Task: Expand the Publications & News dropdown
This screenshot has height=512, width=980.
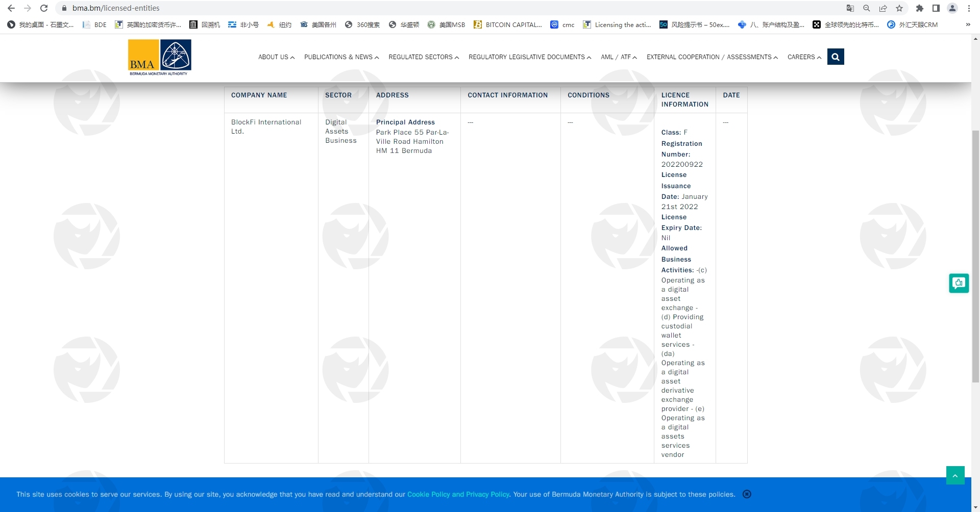Action: tap(341, 57)
